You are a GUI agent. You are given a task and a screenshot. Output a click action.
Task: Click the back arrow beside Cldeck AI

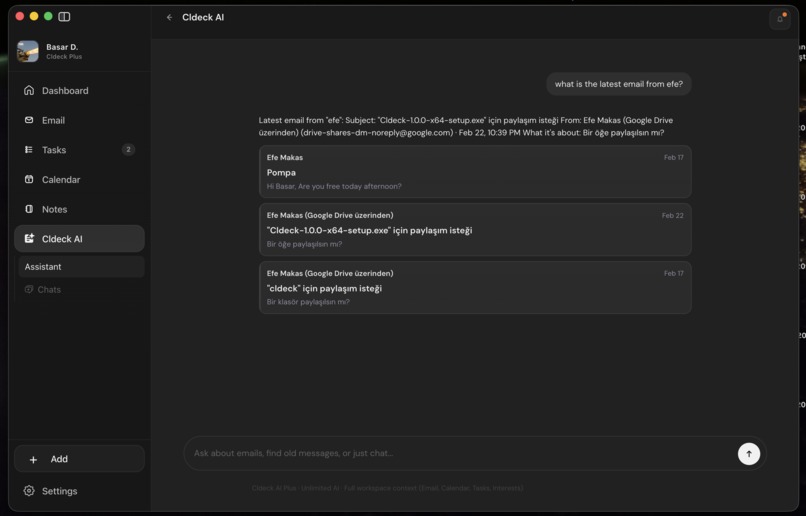[x=169, y=17]
